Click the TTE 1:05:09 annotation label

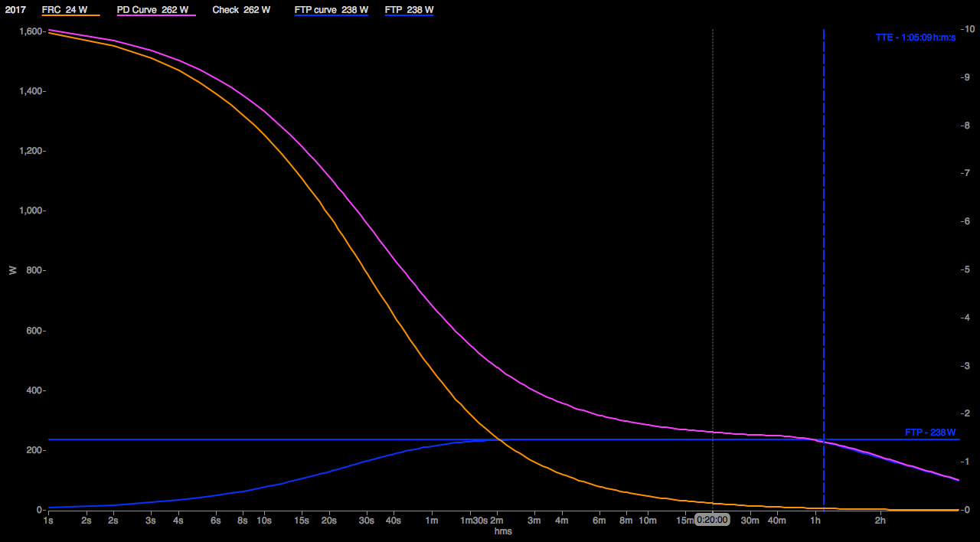tap(915, 38)
